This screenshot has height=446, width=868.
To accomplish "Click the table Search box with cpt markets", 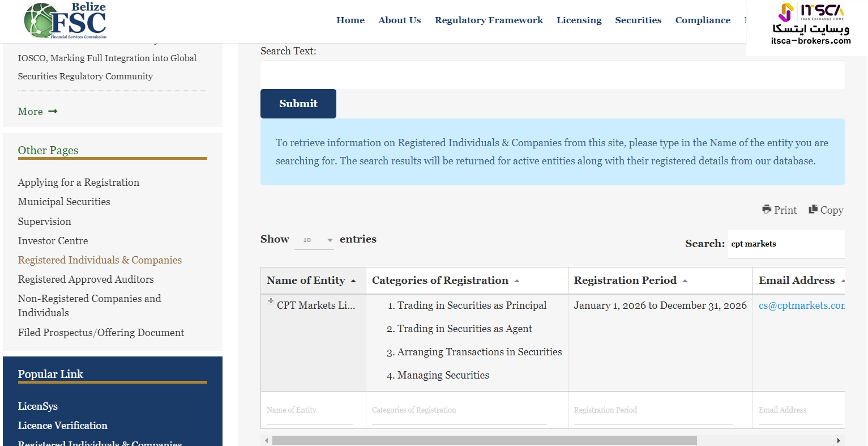I will click(785, 244).
